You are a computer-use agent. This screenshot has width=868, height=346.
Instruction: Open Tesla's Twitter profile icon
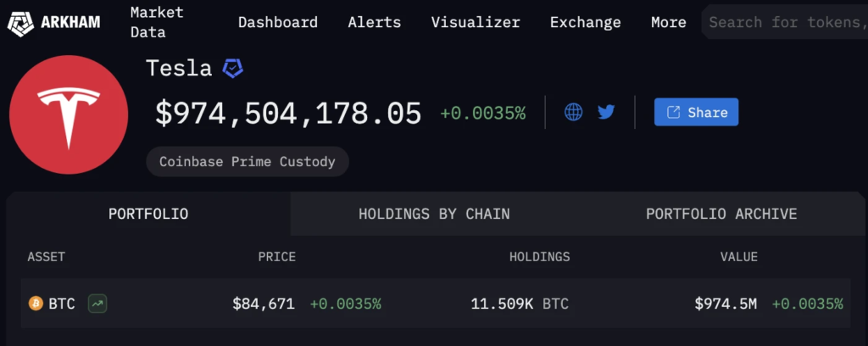[x=606, y=112]
